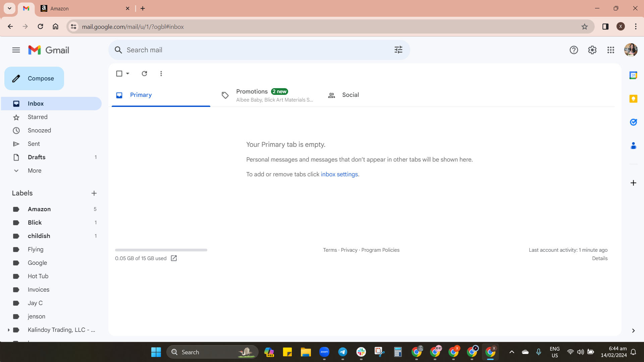Reload the page in Chrome
644x362 pixels.
click(40, 26)
